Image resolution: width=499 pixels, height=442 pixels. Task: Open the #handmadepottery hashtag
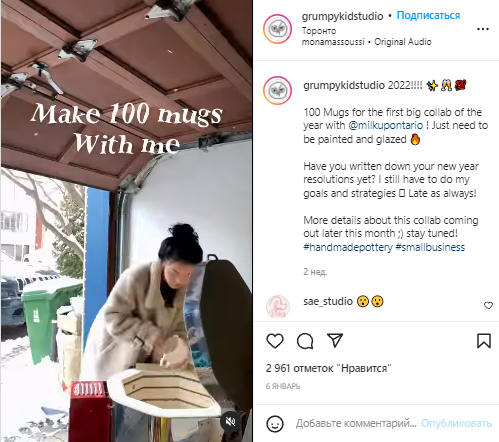point(348,247)
